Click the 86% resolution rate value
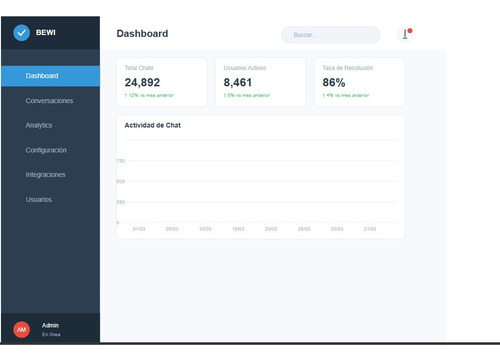This screenshot has height=361, width=500. [334, 82]
